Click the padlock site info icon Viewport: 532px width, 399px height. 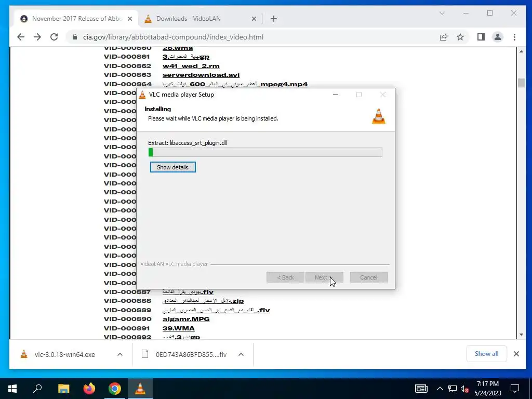coord(75,37)
